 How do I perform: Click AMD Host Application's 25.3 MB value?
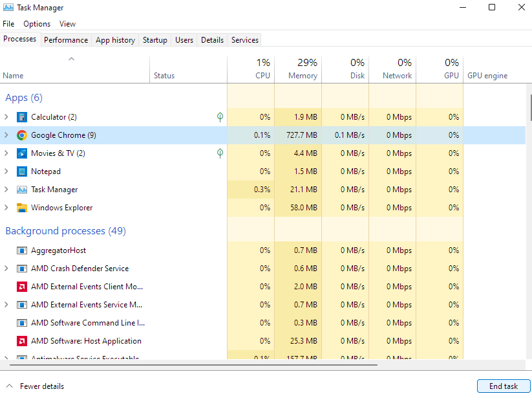[304, 341]
